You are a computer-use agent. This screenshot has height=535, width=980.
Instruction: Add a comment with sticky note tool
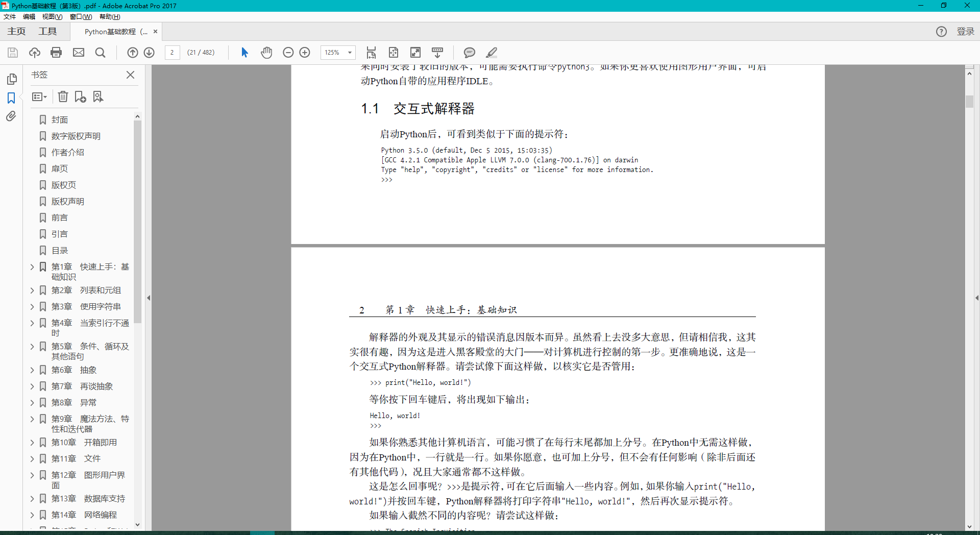click(469, 53)
